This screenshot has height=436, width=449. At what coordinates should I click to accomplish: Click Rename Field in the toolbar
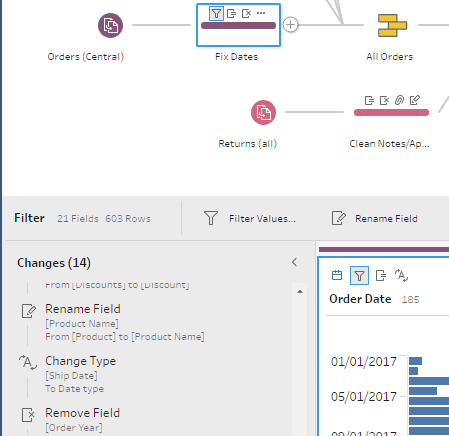375,218
